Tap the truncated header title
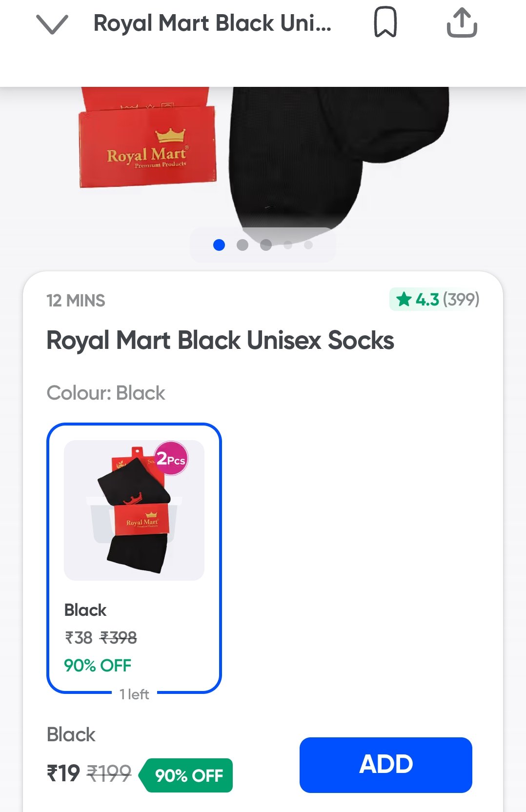526x812 pixels. [x=212, y=23]
